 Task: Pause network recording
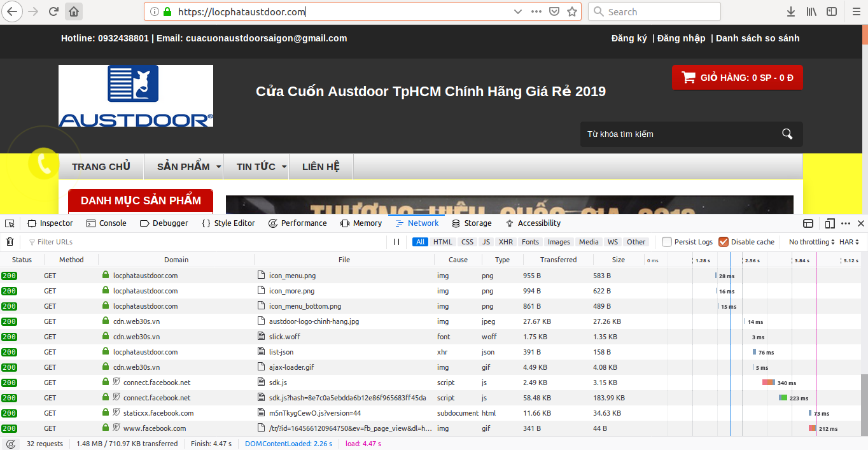click(396, 242)
